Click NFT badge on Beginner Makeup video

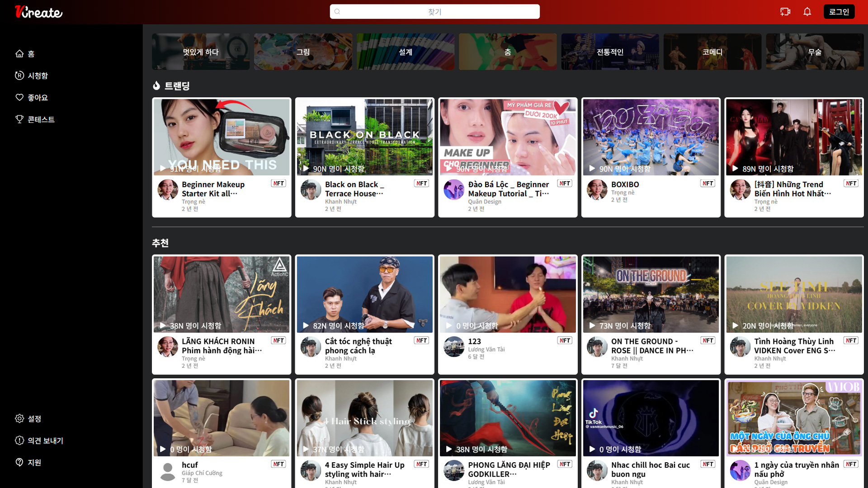point(278,183)
